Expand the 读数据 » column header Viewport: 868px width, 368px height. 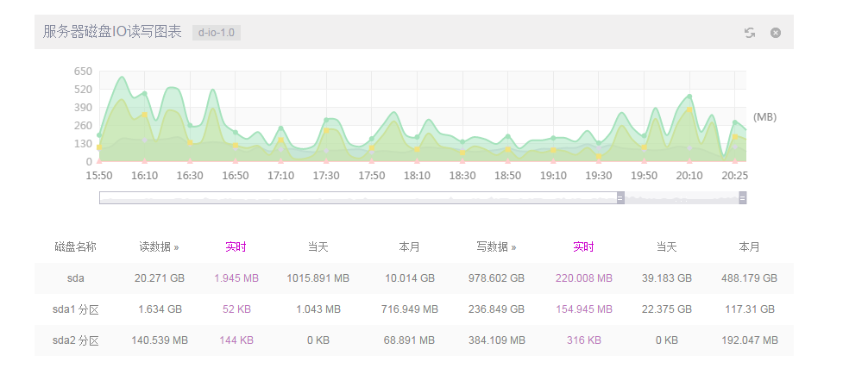[x=159, y=246]
